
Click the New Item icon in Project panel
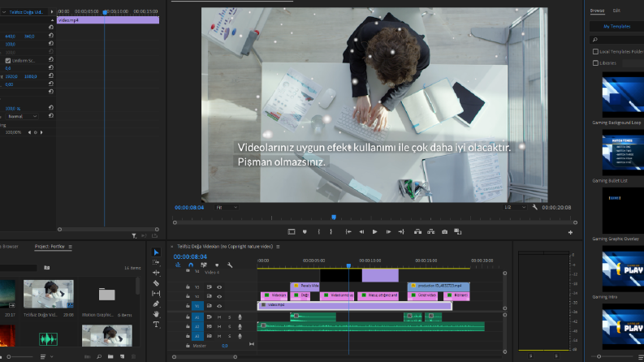[x=122, y=356]
